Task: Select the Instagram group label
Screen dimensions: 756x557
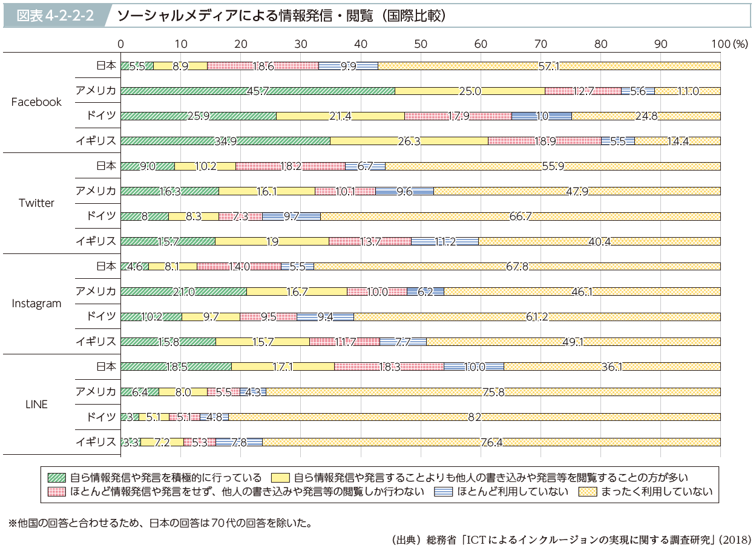Action: point(36,304)
